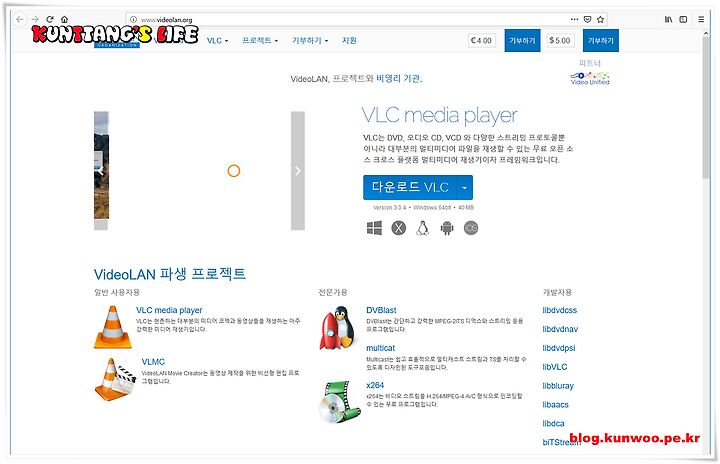Expand the 기부하기 navigation menu
This screenshot has width=720, height=464.
pyautogui.click(x=310, y=40)
